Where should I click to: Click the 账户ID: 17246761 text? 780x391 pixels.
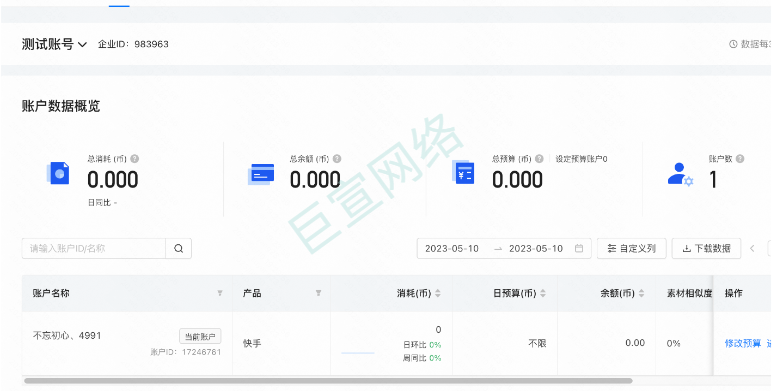click(x=186, y=352)
